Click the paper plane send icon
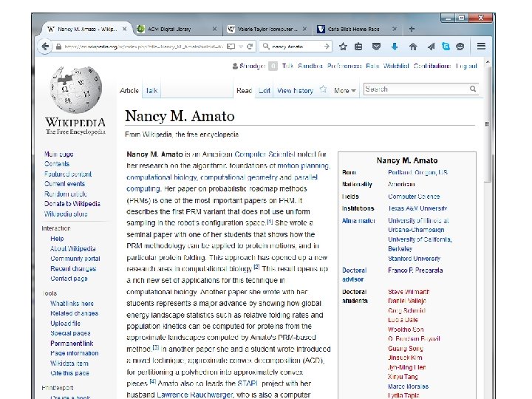The image size is (532, 399). pos(431,47)
